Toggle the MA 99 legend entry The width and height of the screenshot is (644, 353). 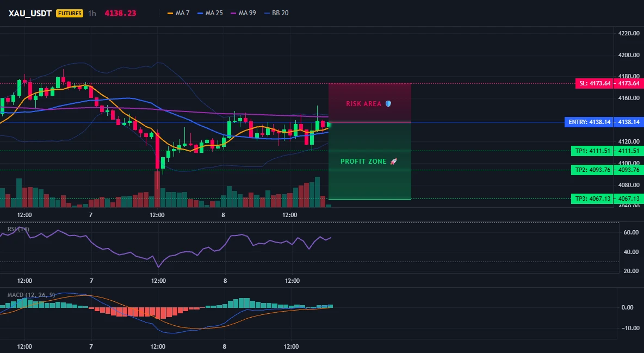click(244, 13)
